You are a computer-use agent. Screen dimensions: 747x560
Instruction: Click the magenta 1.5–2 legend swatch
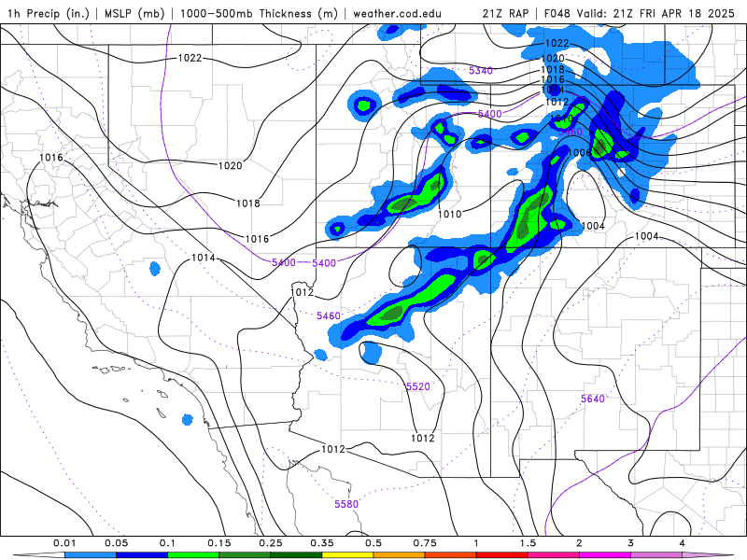(554, 555)
